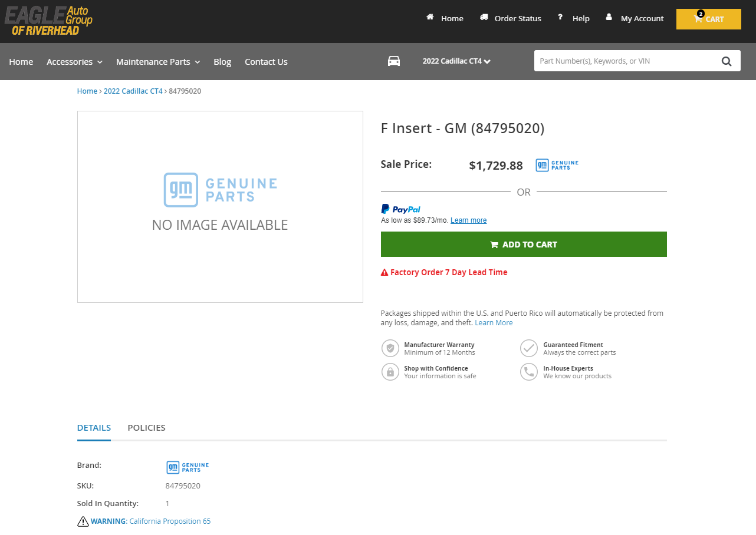This screenshot has height=535, width=756.
Task: Expand the Maintenance Parts dropdown menu
Action: [x=157, y=62]
